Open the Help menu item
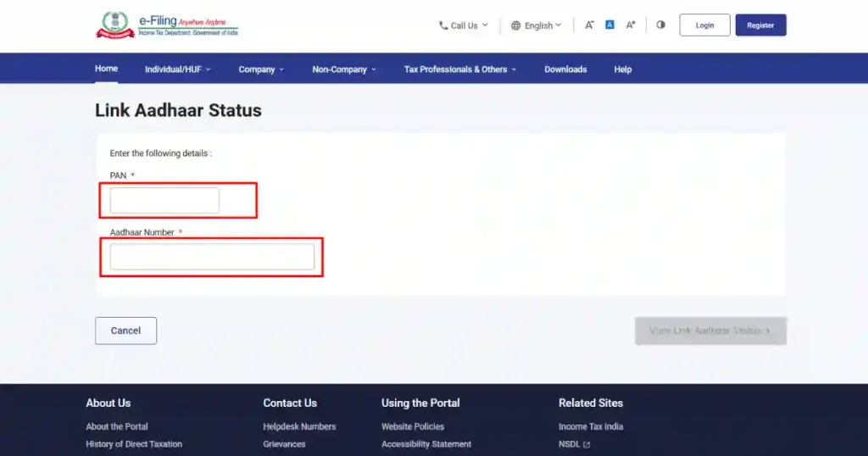868x456 pixels. click(x=623, y=70)
